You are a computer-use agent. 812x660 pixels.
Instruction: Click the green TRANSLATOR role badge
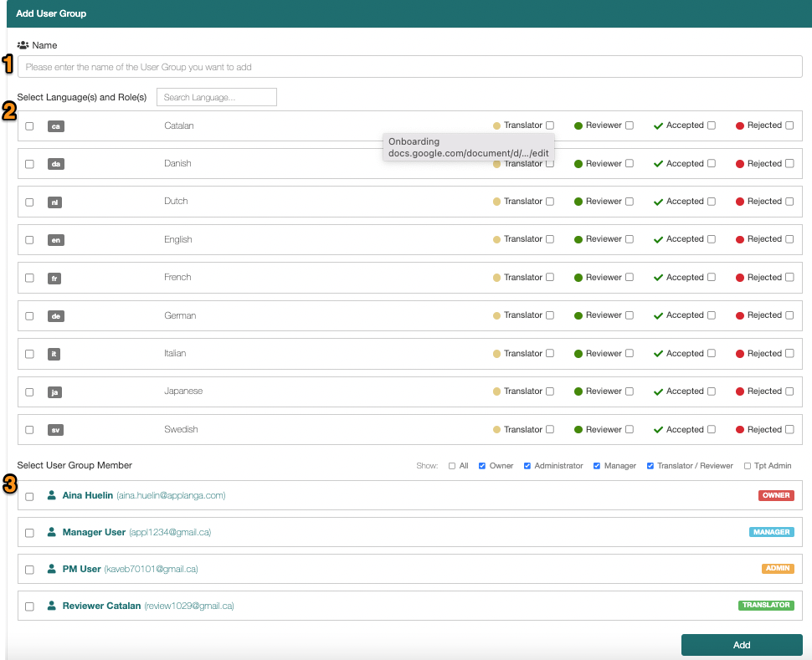[x=766, y=605]
